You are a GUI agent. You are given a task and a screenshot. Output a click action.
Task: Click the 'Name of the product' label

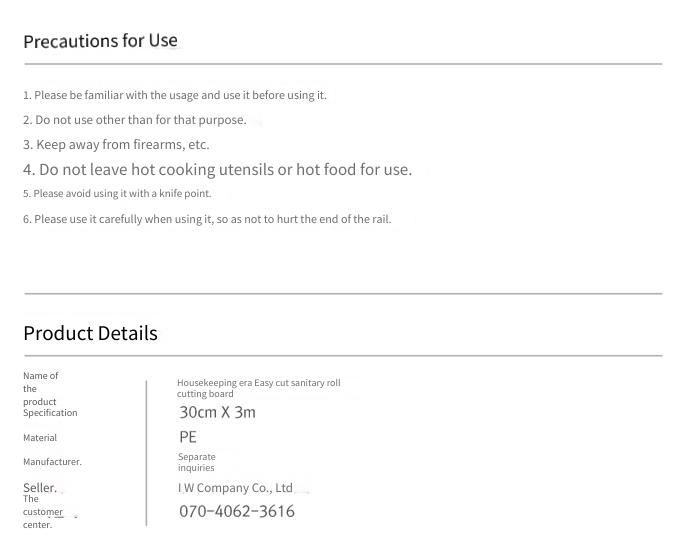(41, 389)
